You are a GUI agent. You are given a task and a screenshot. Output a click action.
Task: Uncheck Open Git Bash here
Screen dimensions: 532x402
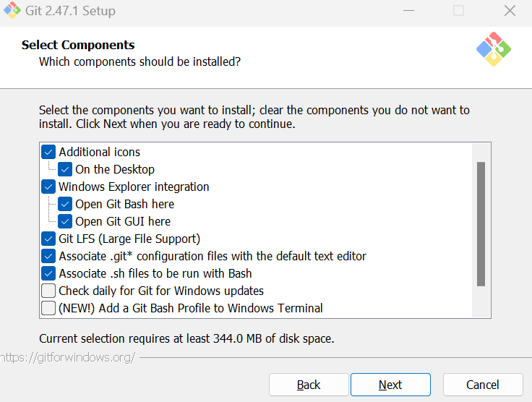pyautogui.click(x=65, y=204)
